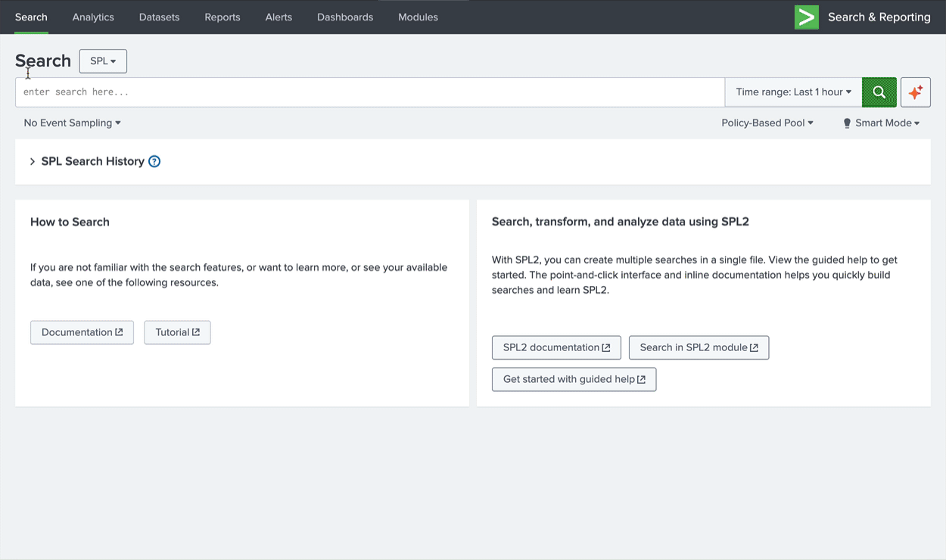Viewport: 946px width, 560px height.
Task: Open SPL Search History help icon
Action: point(154,161)
